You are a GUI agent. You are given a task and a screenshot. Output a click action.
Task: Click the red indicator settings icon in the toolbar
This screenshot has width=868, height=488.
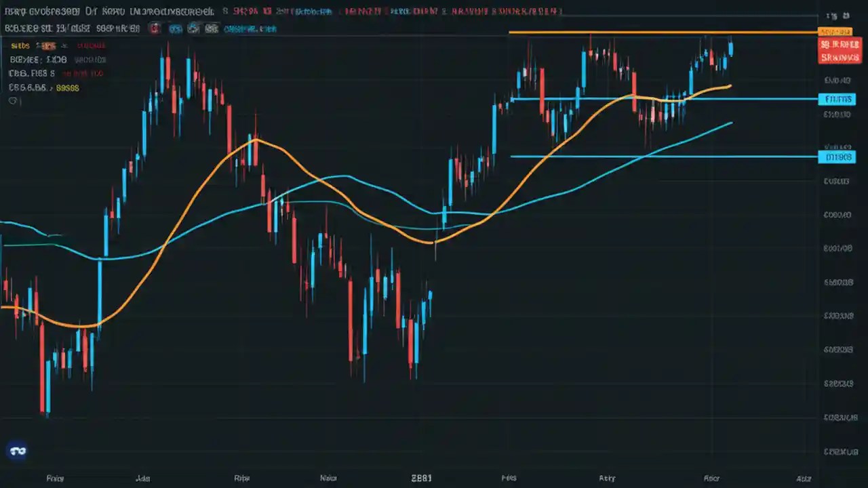[155, 28]
